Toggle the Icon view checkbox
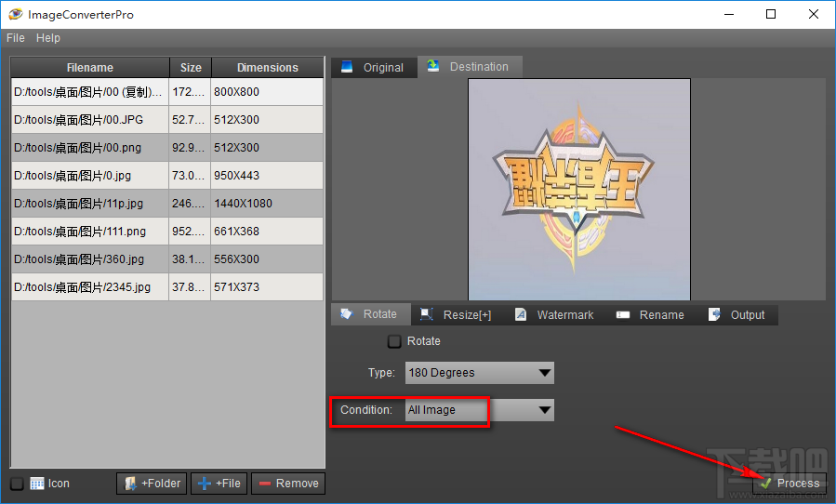836x504 pixels. 17,484
